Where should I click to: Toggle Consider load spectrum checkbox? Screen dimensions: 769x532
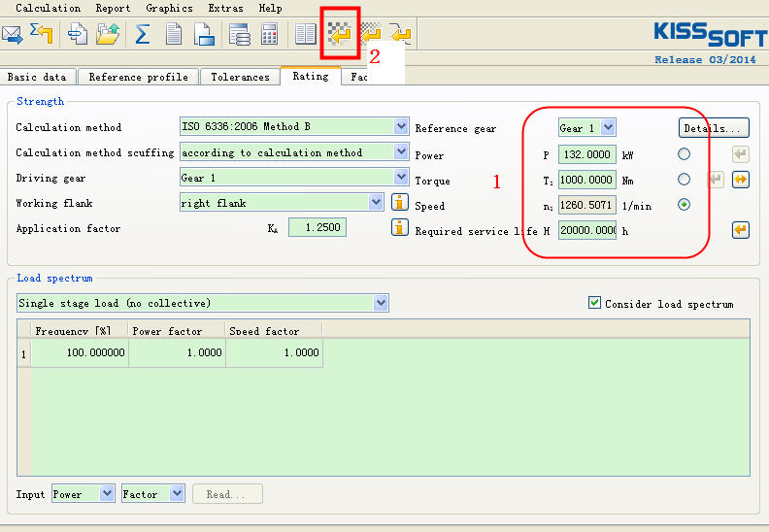(594, 303)
